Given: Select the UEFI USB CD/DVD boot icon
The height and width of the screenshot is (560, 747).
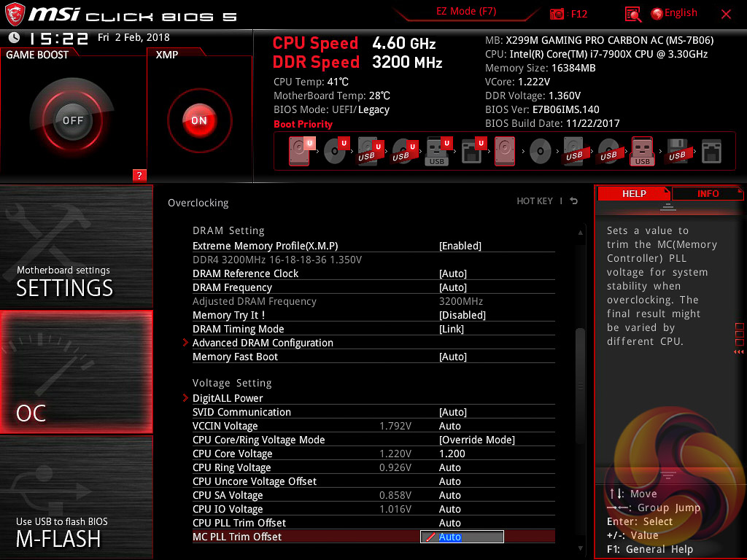Looking at the screenshot, I should (x=404, y=151).
